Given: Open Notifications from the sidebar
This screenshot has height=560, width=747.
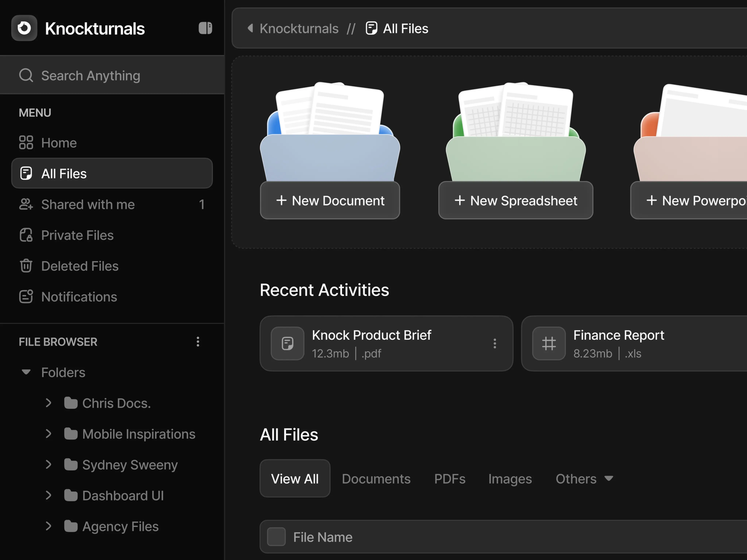Looking at the screenshot, I should [x=79, y=297].
